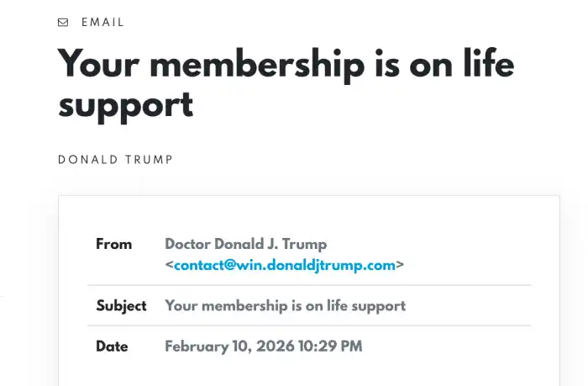The height and width of the screenshot is (386, 588).
Task: Click the envelope icon beside EMAIL
Action: click(63, 23)
